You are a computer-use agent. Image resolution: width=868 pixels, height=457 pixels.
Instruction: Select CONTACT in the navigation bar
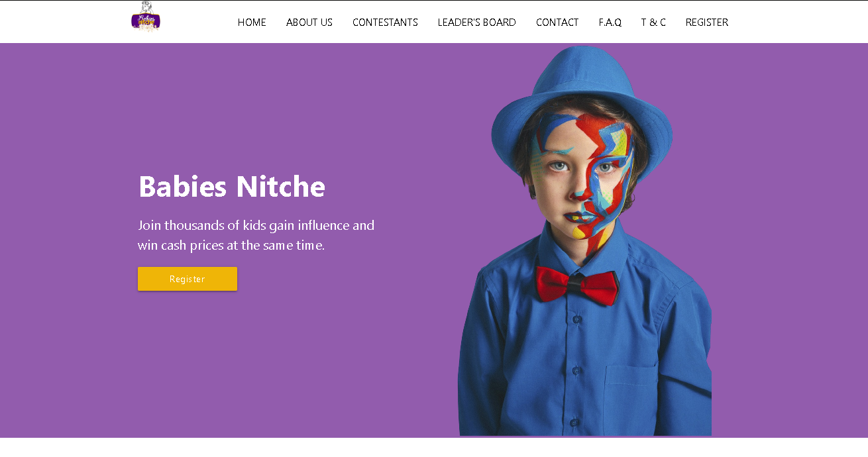(557, 23)
